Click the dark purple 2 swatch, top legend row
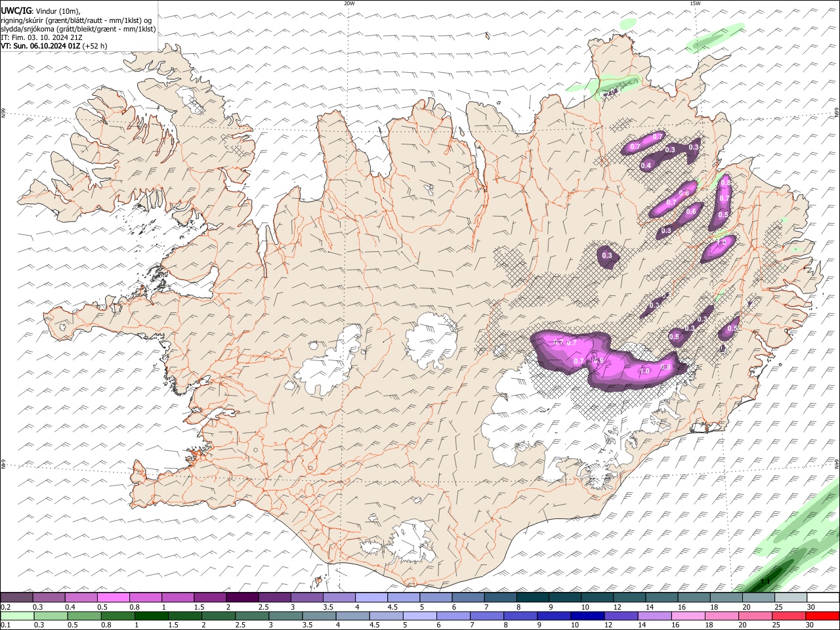 point(242,597)
